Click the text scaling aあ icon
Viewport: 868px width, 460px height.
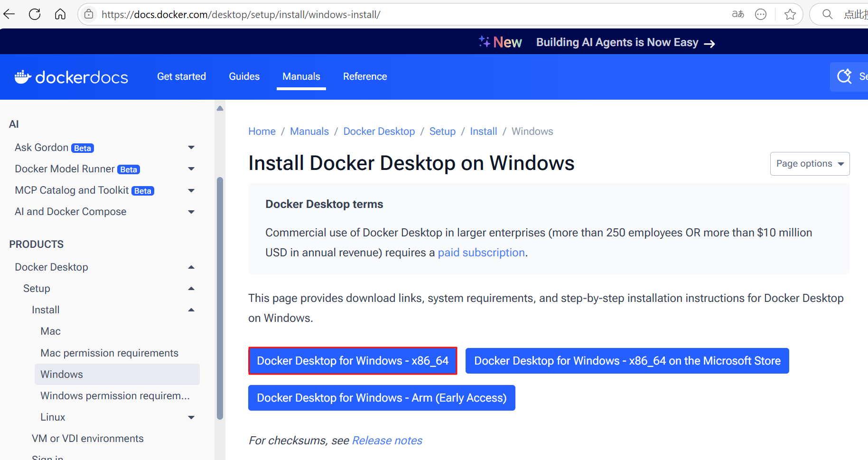tap(737, 14)
